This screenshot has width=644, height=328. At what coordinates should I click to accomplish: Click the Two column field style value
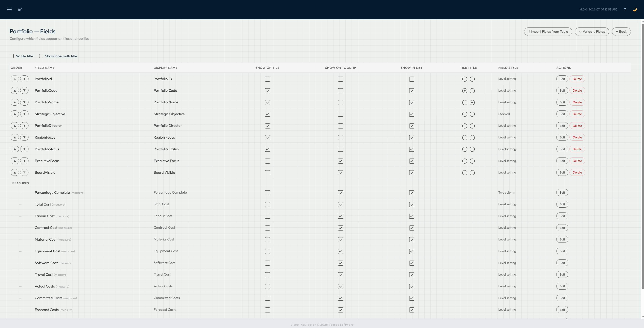pos(507,193)
